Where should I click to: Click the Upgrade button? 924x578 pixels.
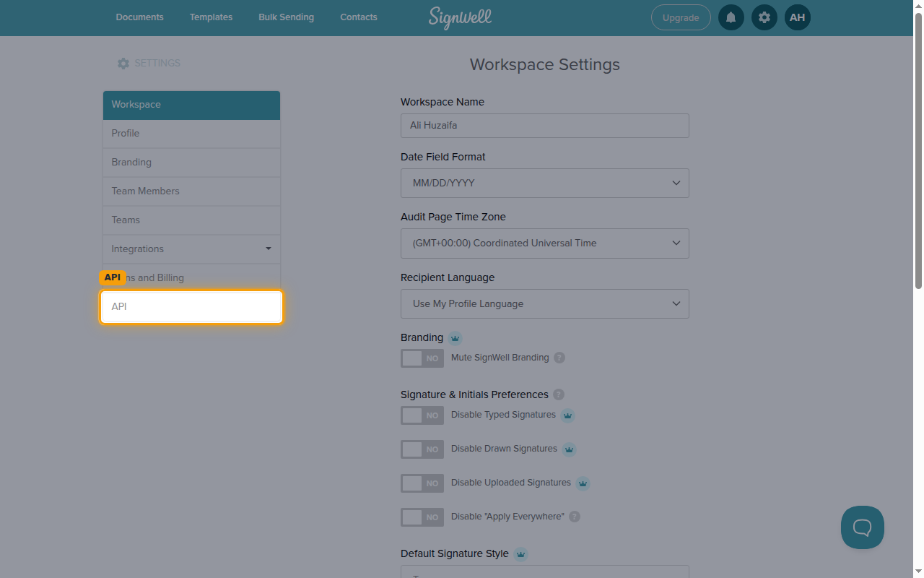pyautogui.click(x=681, y=17)
